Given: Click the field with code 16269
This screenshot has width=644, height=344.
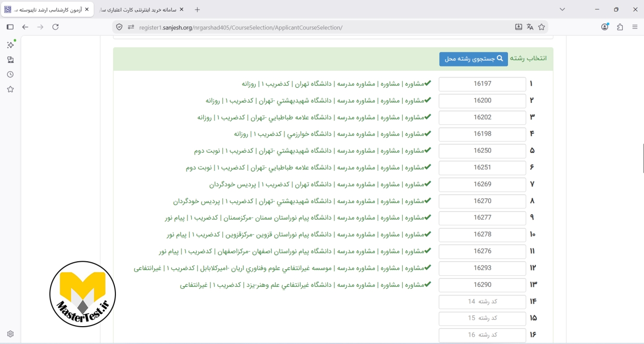Looking at the screenshot, I should click(x=483, y=184).
